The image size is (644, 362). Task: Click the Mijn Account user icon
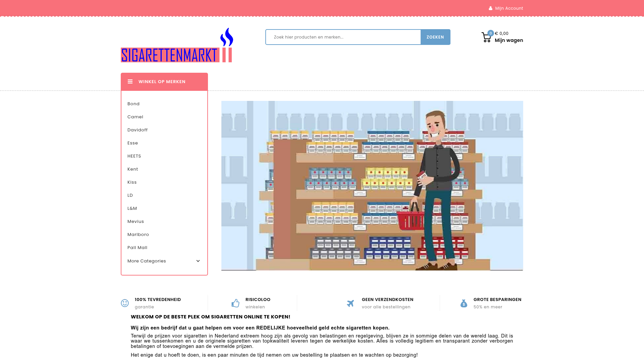[491, 8]
